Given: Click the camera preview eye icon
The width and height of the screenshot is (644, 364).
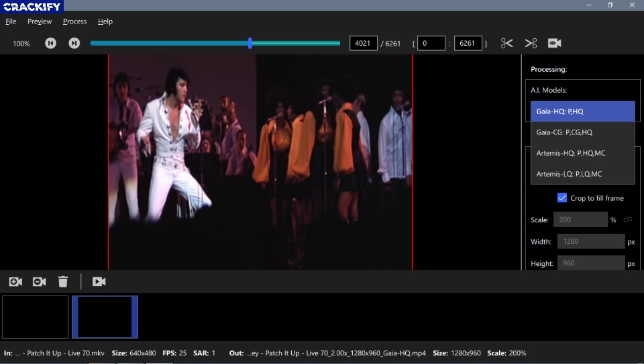Looking at the screenshot, I should point(555,43).
